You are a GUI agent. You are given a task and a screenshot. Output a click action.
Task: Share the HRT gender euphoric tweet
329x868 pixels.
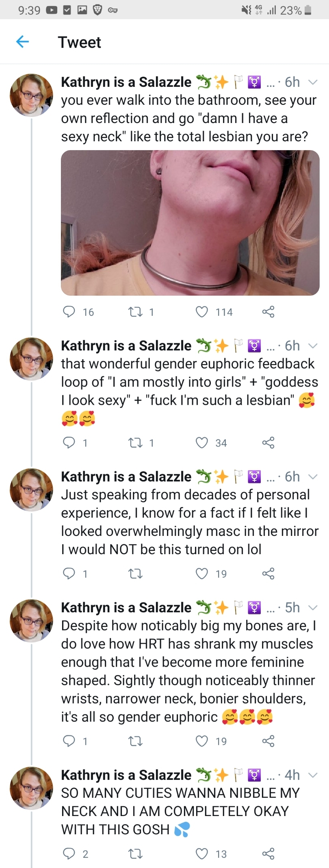pyautogui.click(x=268, y=741)
